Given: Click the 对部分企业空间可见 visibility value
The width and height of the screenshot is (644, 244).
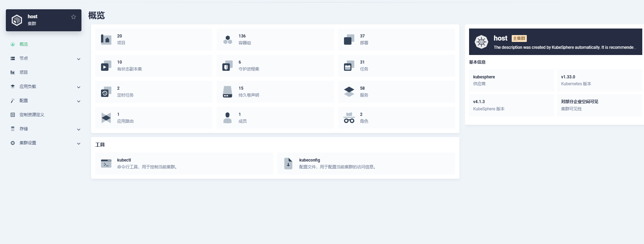Looking at the screenshot, I should click(579, 102).
